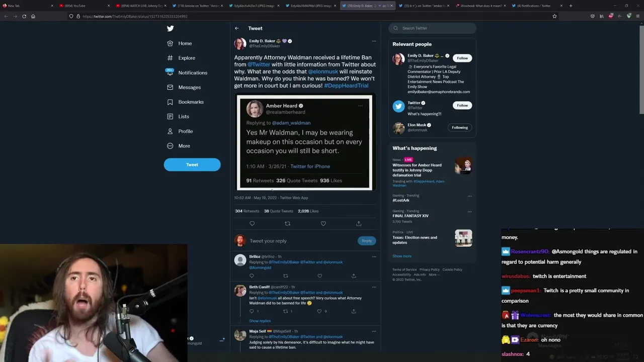Open the Privacy Policy footer link
This screenshot has height=362, width=644.
tap(430, 269)
